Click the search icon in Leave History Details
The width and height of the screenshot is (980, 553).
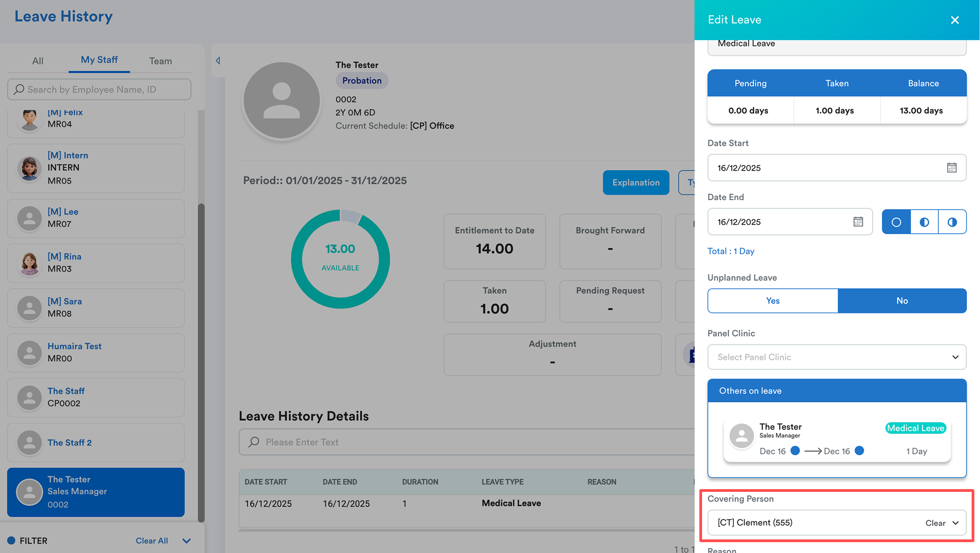pyautogui.click(x=254, y=442)
